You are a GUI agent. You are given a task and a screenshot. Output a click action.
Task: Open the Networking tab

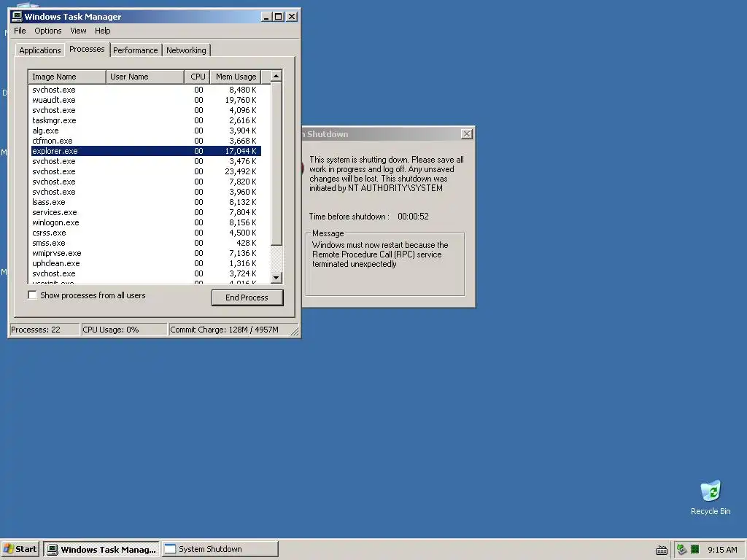(x=186, y=50)
